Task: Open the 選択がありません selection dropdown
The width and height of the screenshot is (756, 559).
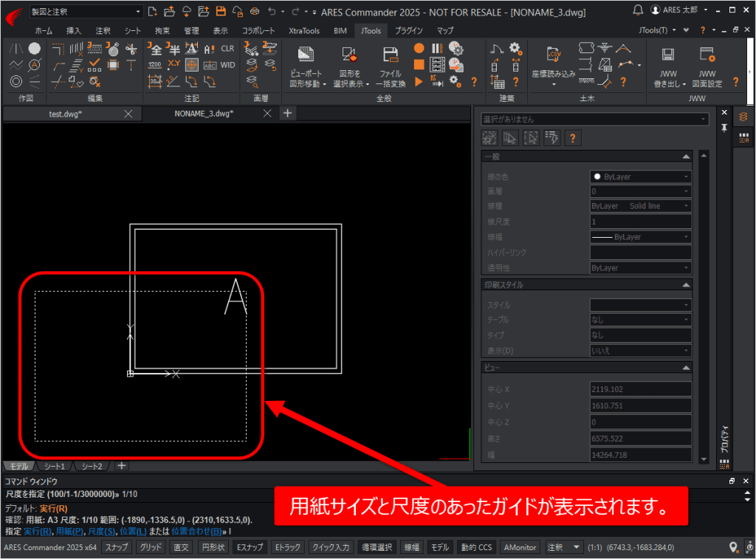Action: click(595, 119)
